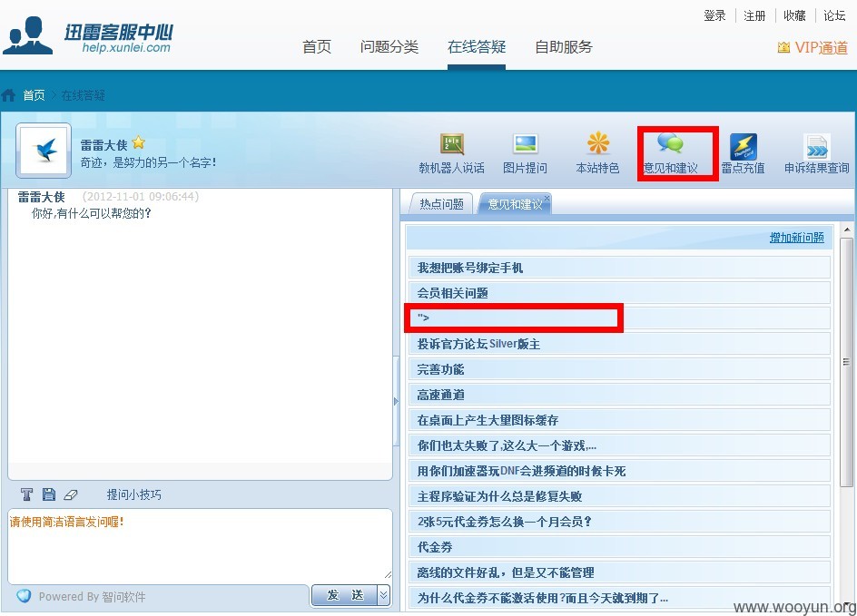
Task: Open the 本站特色 flower icon
Action: click(598, 143)
